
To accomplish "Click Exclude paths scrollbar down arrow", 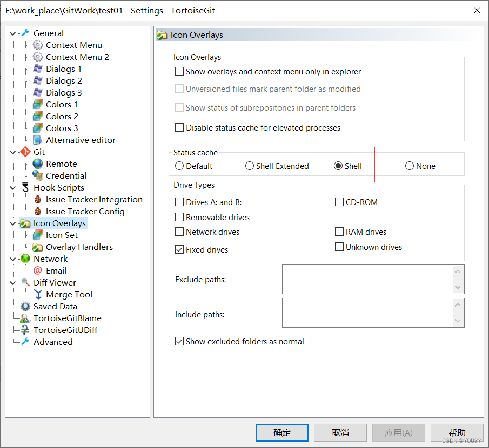I will pos(458,287).
